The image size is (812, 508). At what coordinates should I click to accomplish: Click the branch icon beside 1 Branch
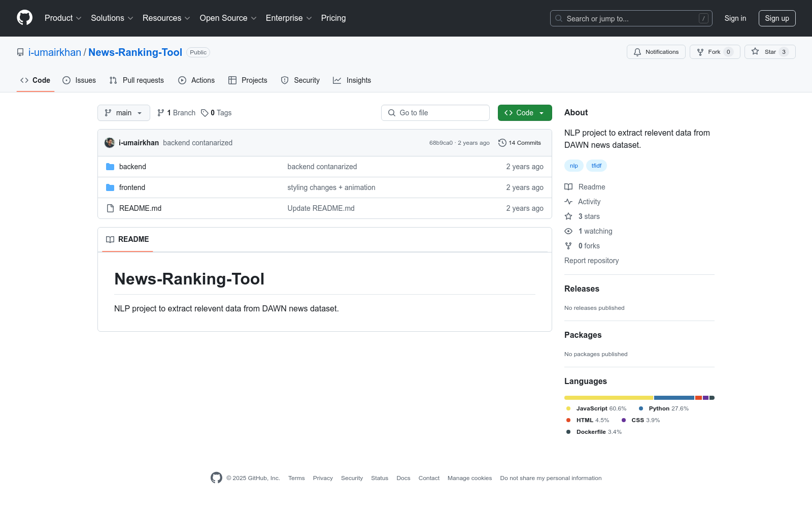(x=161, y=113)
